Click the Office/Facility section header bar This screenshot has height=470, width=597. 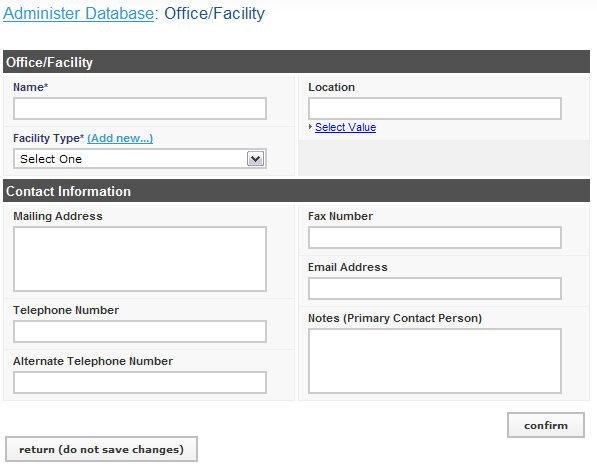[x=296, y=62]
